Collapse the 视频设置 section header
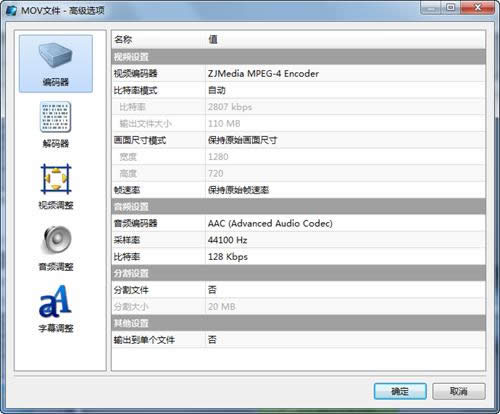This screenshot has height=414, width=500. pos(298,57)
